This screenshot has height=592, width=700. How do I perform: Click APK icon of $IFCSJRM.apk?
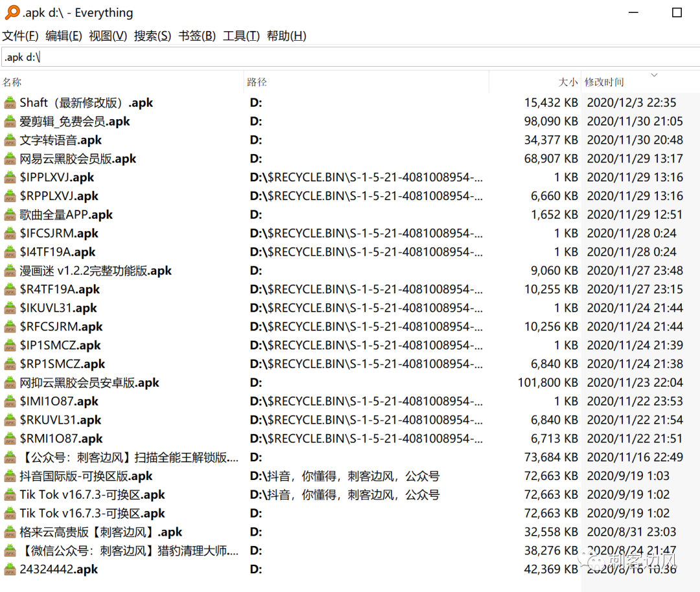pos(10,234)
